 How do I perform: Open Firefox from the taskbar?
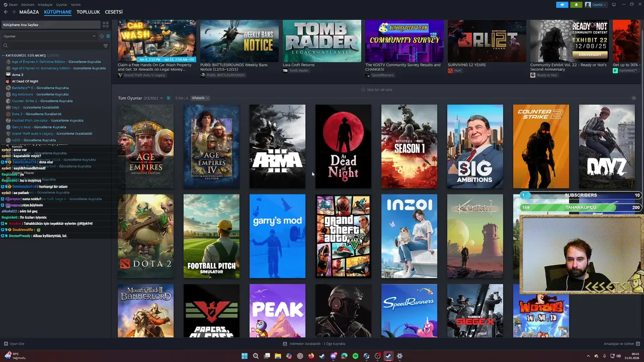pos(311,356)
